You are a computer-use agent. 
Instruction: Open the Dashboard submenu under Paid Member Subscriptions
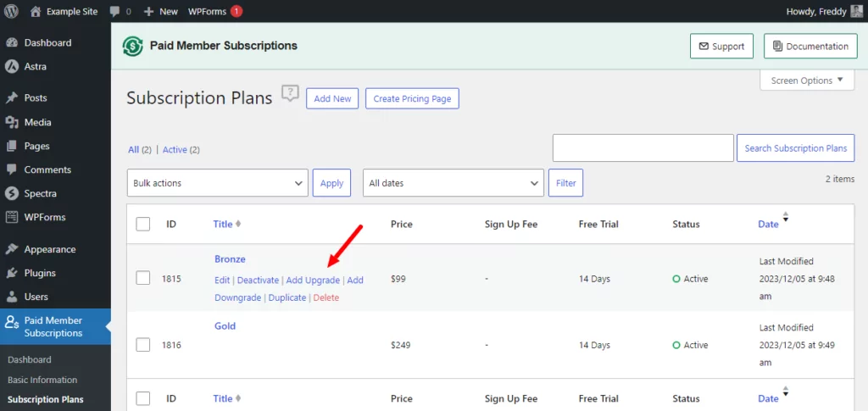[x=30, y=359]
